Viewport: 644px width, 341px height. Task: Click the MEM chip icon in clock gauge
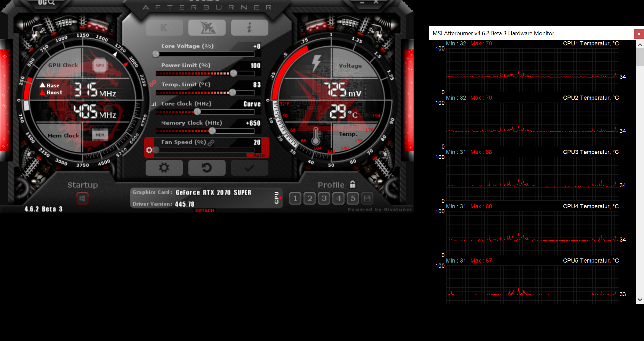coord(100,135)
